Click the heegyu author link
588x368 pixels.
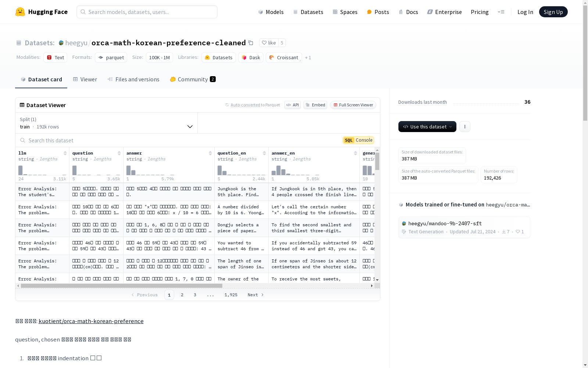click(x=76, y=43)
